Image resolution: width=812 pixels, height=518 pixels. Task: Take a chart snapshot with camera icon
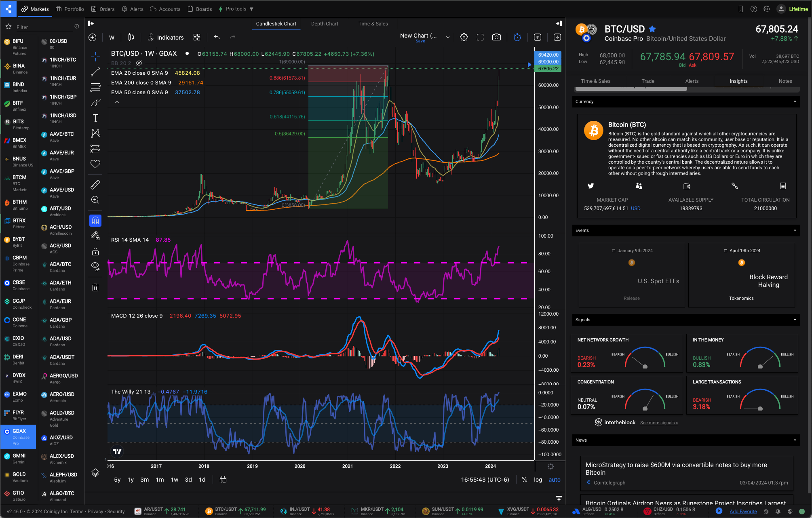tap(496, 37)
